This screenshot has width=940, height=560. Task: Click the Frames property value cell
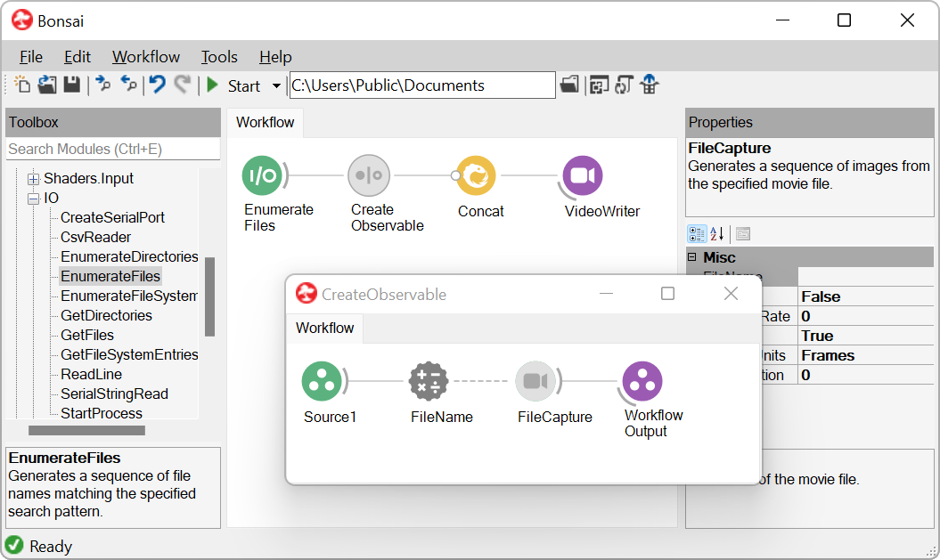pos(866,355)
